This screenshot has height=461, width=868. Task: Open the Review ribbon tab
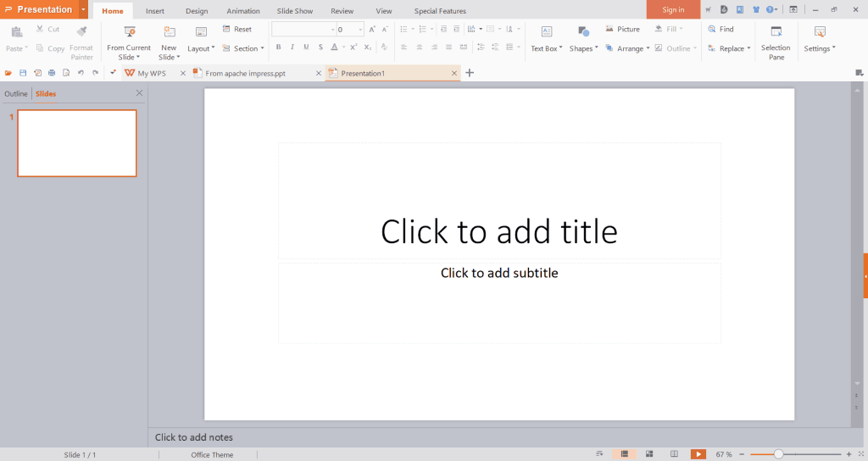342,11
